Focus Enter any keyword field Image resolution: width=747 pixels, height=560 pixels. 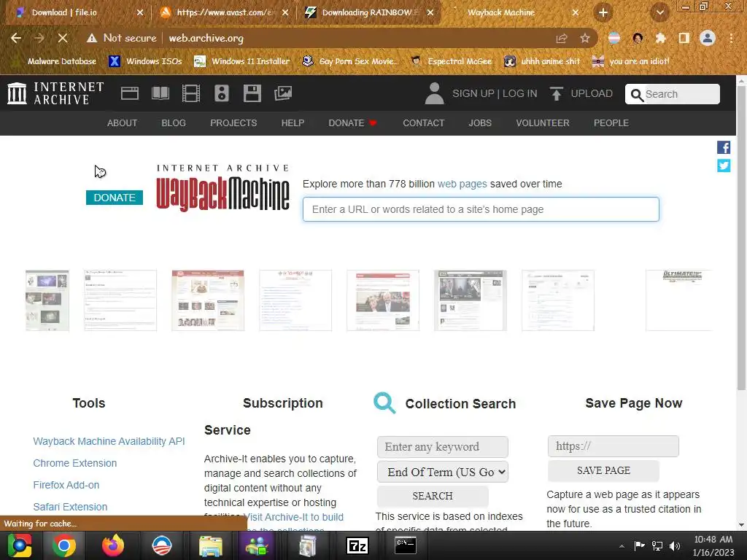(x=443, y=447)
